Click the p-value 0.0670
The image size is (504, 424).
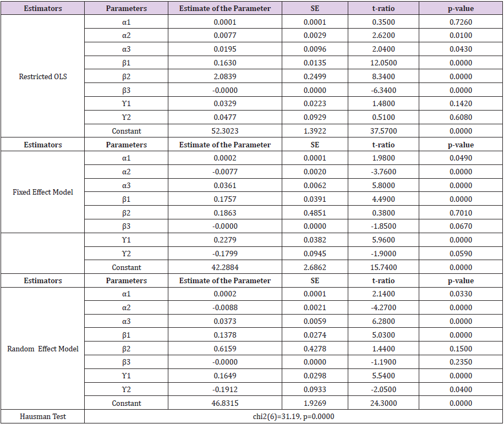pyautogui.click(x=461, y=226)
